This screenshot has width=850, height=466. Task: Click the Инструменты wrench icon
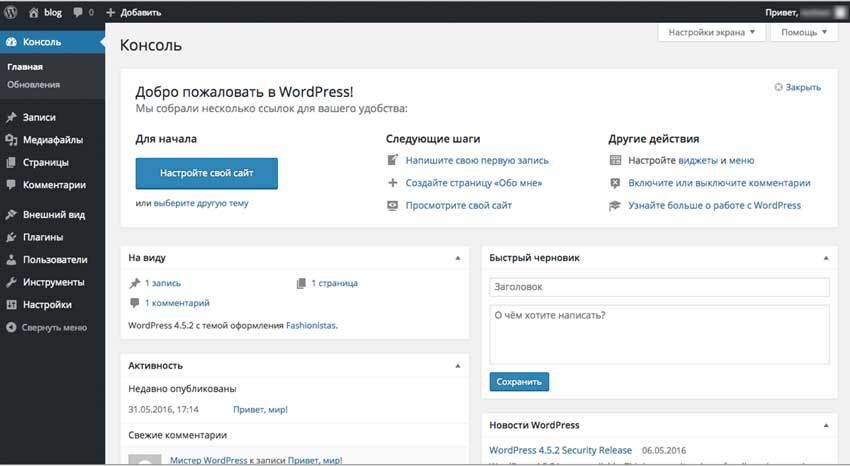tap(11, 282)
